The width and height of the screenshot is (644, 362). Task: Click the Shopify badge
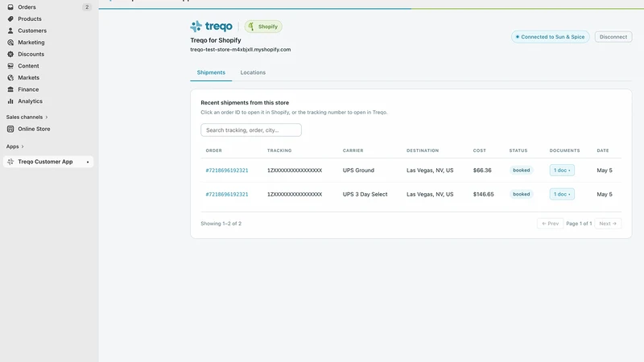pos(263,27)
